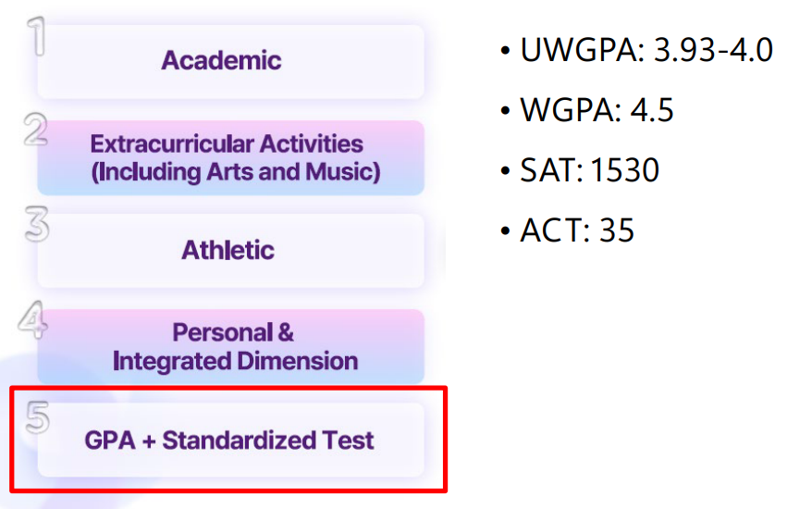Screen dimensions: 812x509
Task: Click the outlined number 3 icon
Action: [x=36, y=227]
